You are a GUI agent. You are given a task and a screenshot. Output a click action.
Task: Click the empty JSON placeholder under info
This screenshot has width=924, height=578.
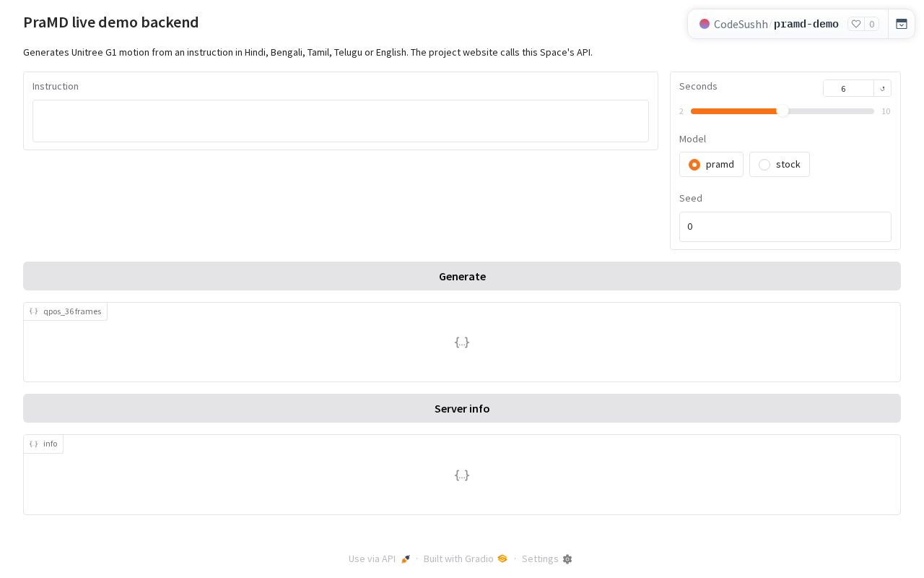pos(462,475)
